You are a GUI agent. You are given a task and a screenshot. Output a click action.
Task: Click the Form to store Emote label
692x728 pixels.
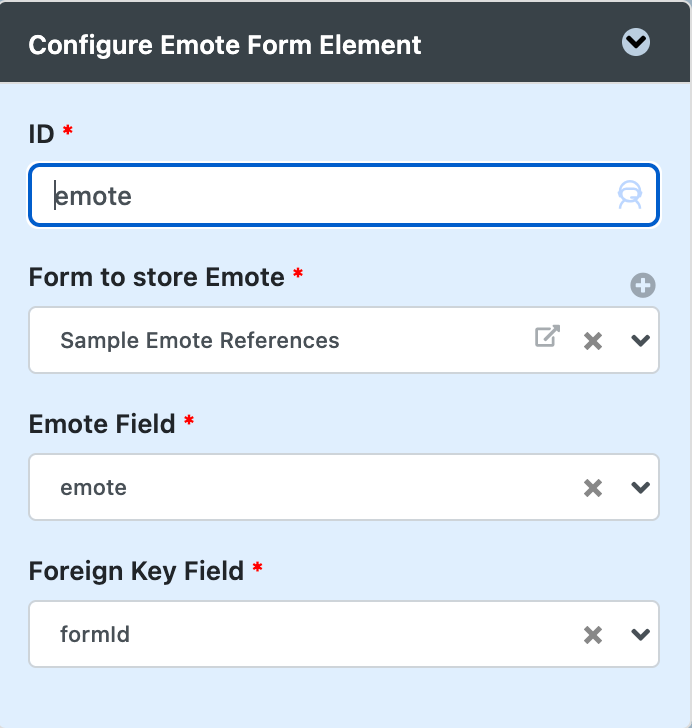(x=157, y=277)
